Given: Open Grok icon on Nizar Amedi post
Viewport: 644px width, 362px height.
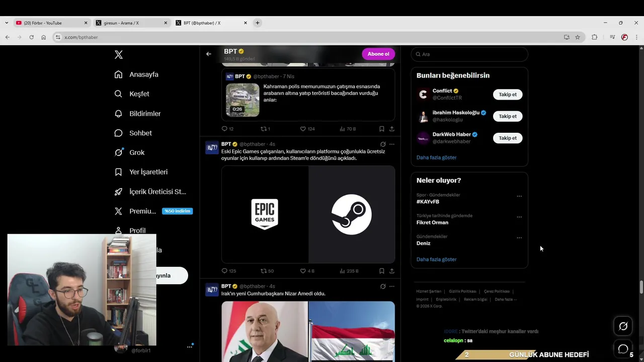Looking at the screenshot, I should click(383, 287).
